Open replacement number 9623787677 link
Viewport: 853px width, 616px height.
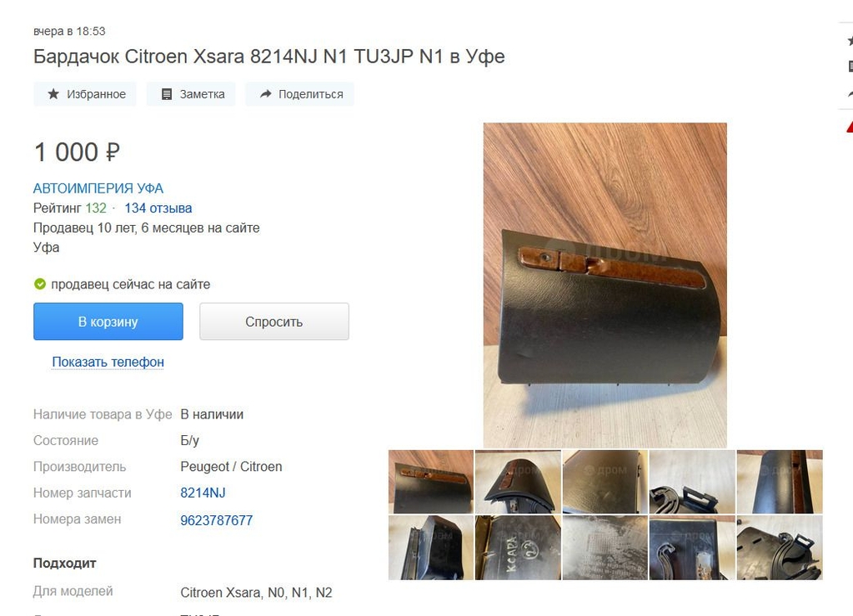point(217,520)
